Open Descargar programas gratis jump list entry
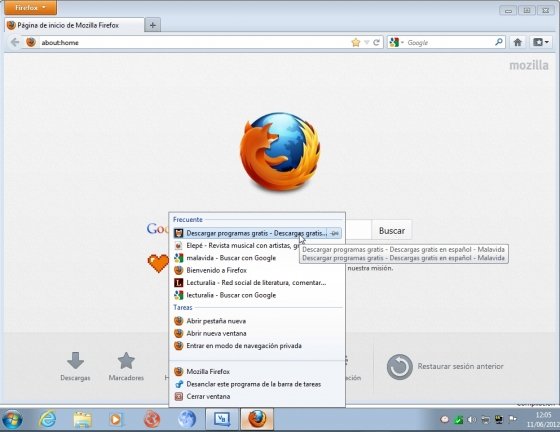Screen dimensions: 560x432 [x=250, y=233]
